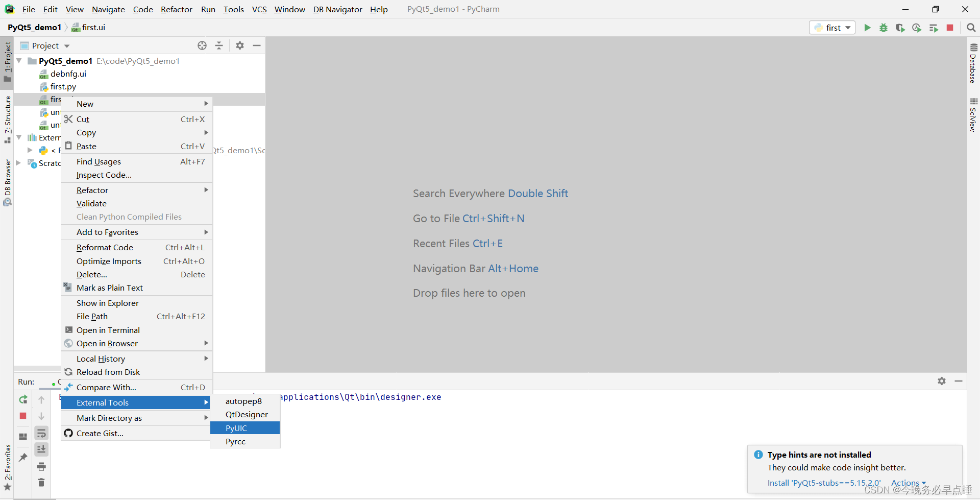Click PyQt5_demo1 breadcrumb
This screenshot has width=980, height=500.
[34, 27]
